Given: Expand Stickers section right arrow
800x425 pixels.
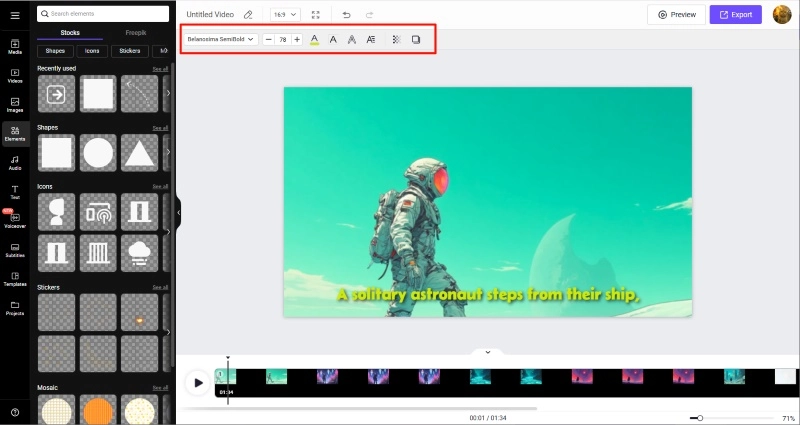Looking at the screenshot, I should (168, 332).
